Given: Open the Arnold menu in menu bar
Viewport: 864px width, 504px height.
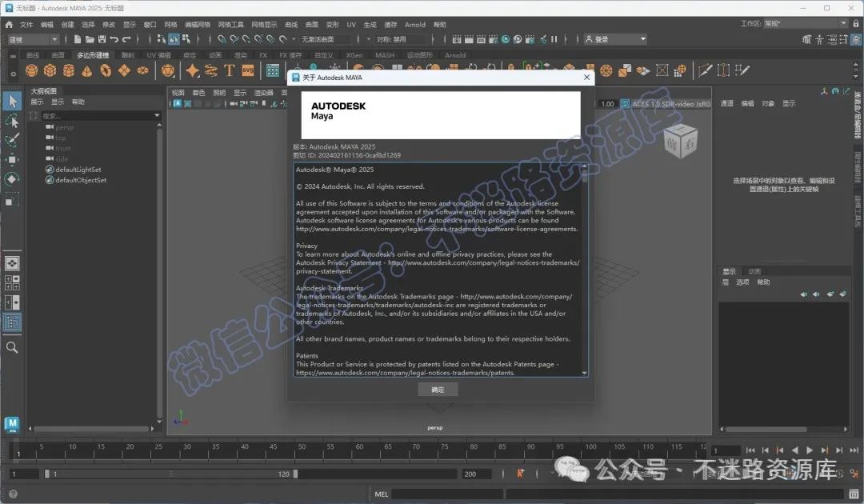Looking at the screenshot, I should tap(415, 24).
